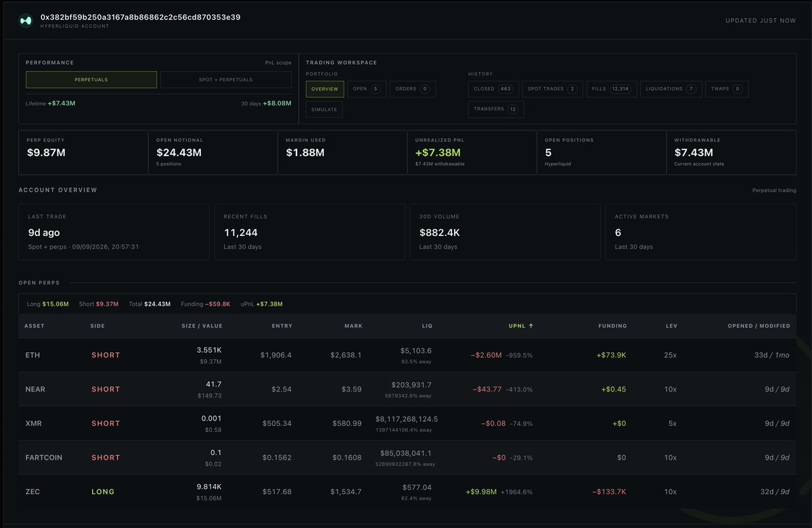The image size is (812, 528).
Task: Sort by the Funding column header
Action: coord(612,326)
